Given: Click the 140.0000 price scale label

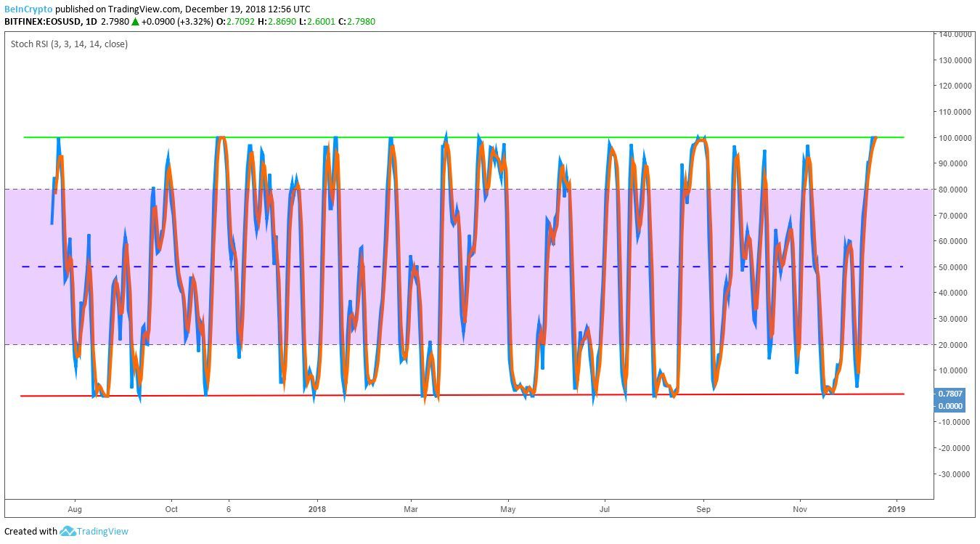Looking at the screenshot, I should point(955,34).
